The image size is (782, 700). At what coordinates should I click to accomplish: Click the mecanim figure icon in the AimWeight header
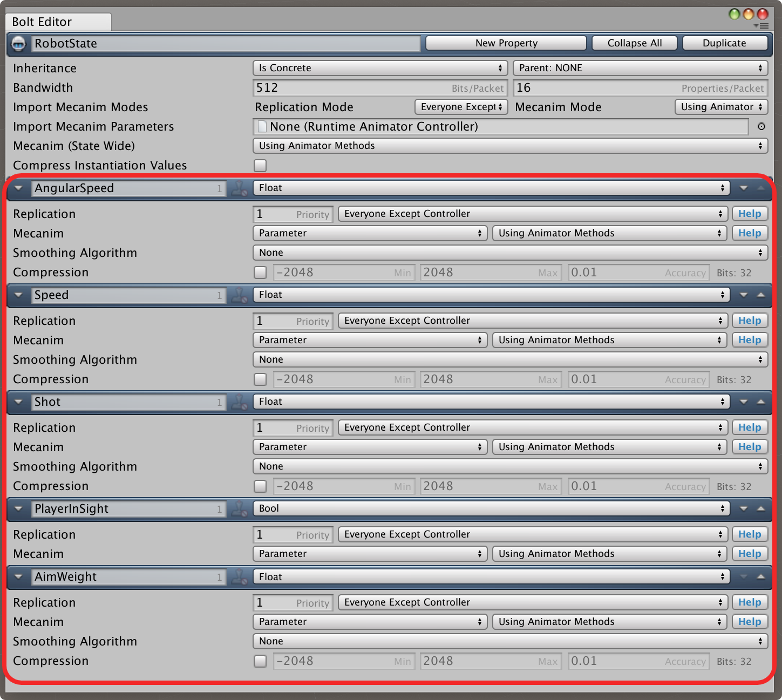pyautogui.click(x=239, y=577)
